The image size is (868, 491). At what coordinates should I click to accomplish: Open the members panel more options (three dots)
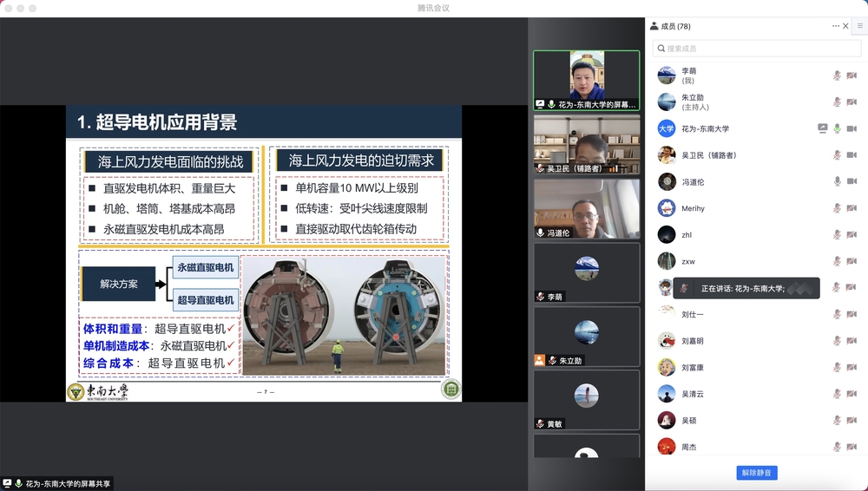point(835,26)
